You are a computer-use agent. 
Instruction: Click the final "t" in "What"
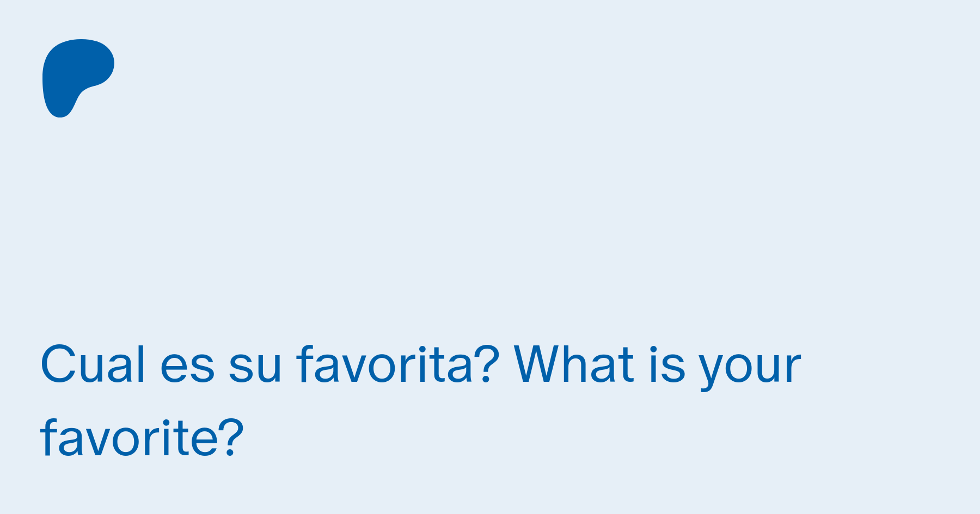pos(627,365)
